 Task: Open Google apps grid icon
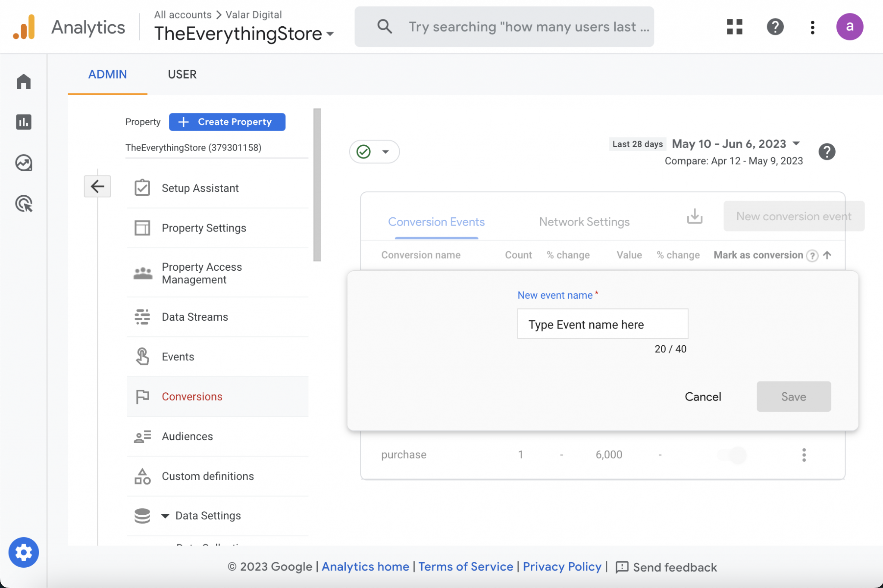point(734,27)
